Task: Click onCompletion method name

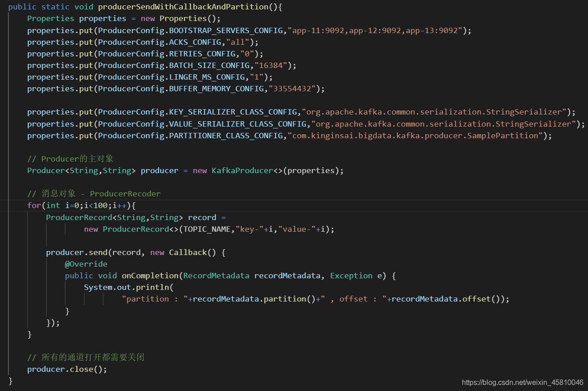Action: 150,276
